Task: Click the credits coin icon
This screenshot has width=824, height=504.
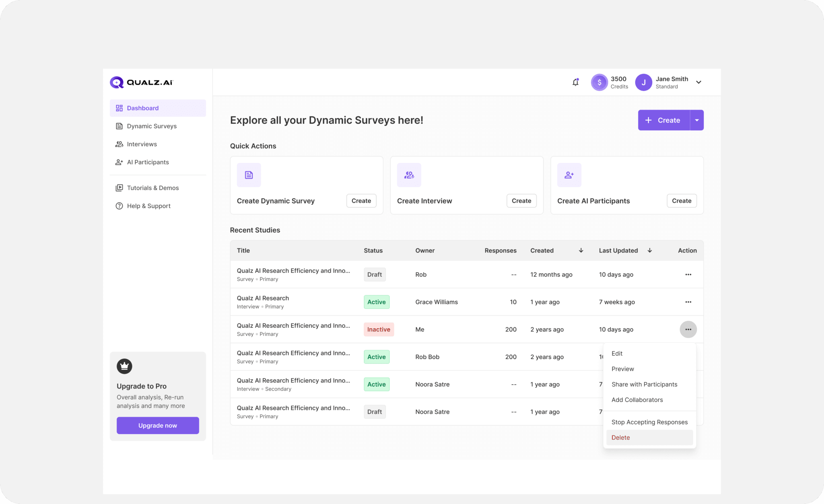Action: 599,82
